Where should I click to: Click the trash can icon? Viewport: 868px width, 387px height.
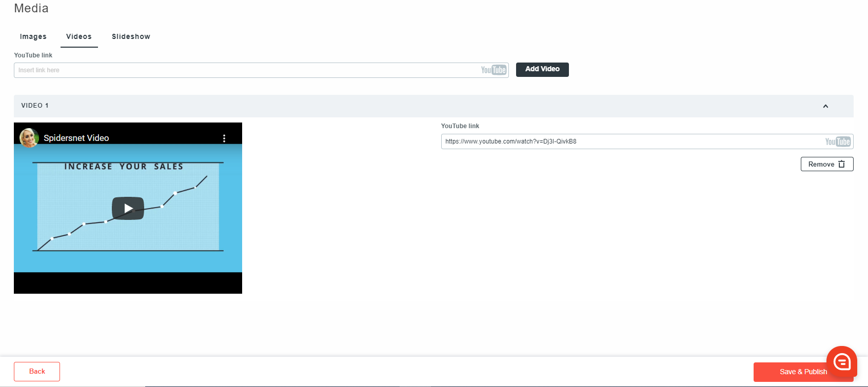coord(841,164)
